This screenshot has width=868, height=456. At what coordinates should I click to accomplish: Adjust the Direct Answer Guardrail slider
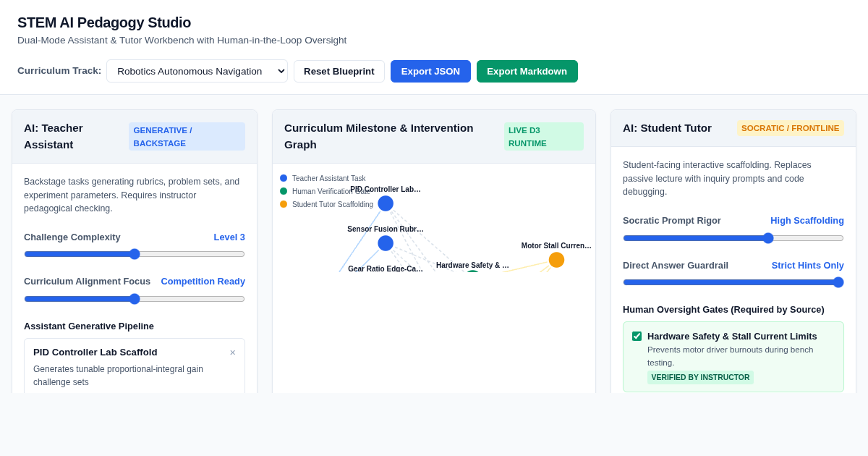point(733,282)
